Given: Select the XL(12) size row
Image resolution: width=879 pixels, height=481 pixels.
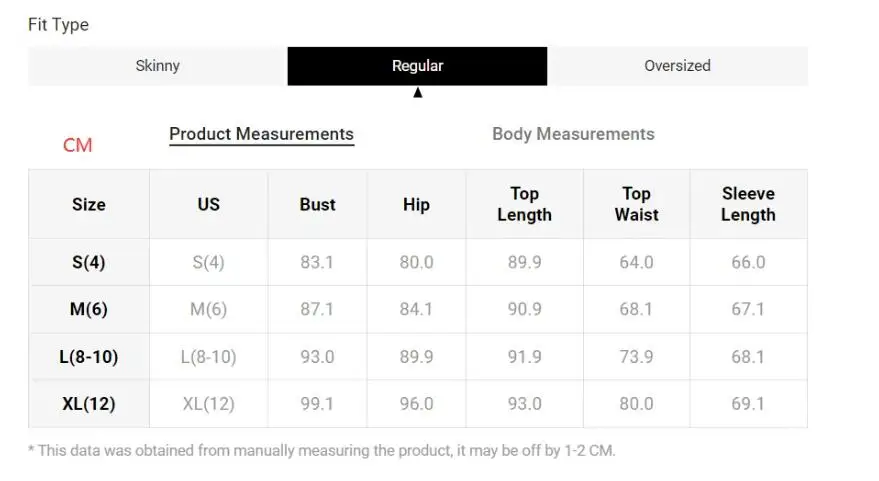Looking at the screenshot, I should [x=418, y=404].
